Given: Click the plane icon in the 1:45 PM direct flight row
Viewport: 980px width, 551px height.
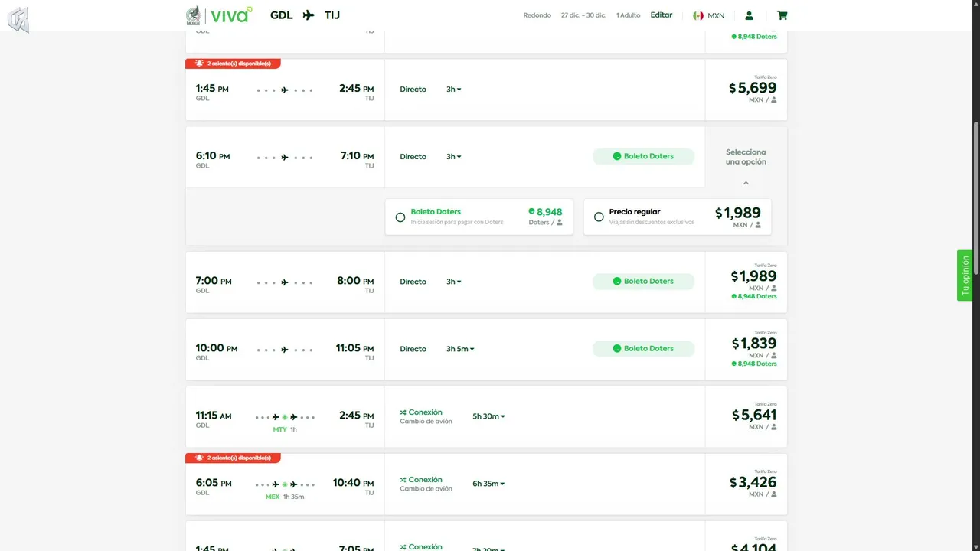Looking at the screenshot, I should [285, 90].
